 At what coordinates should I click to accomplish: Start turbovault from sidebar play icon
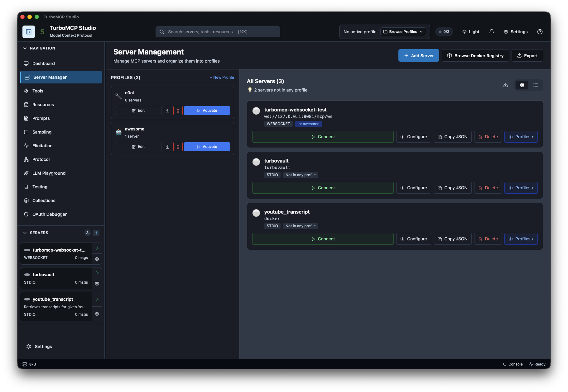[x=97, y=273]
